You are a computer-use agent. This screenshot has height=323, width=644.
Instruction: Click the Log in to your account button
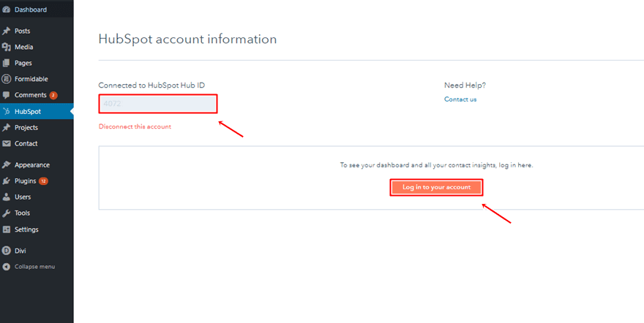coord(437,187)
